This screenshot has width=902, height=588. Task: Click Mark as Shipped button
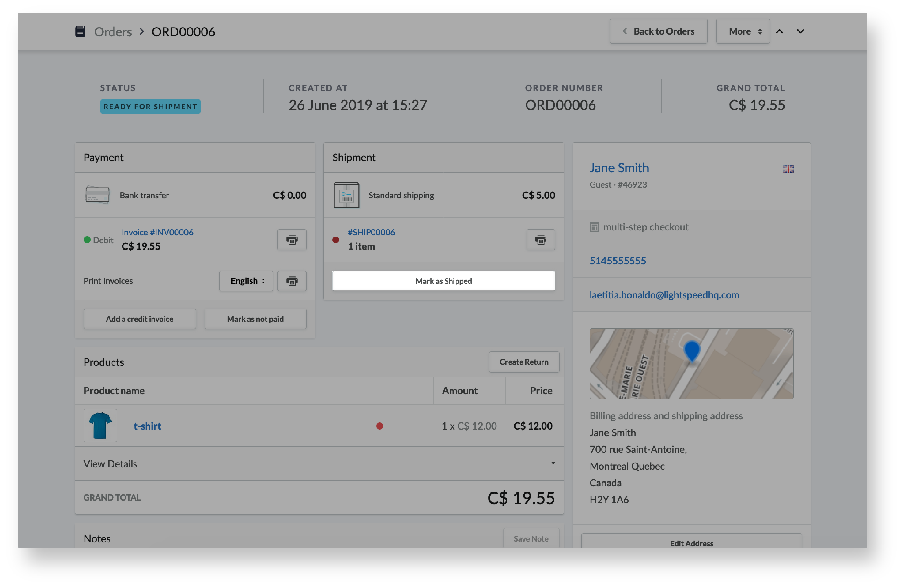[443, 281]
